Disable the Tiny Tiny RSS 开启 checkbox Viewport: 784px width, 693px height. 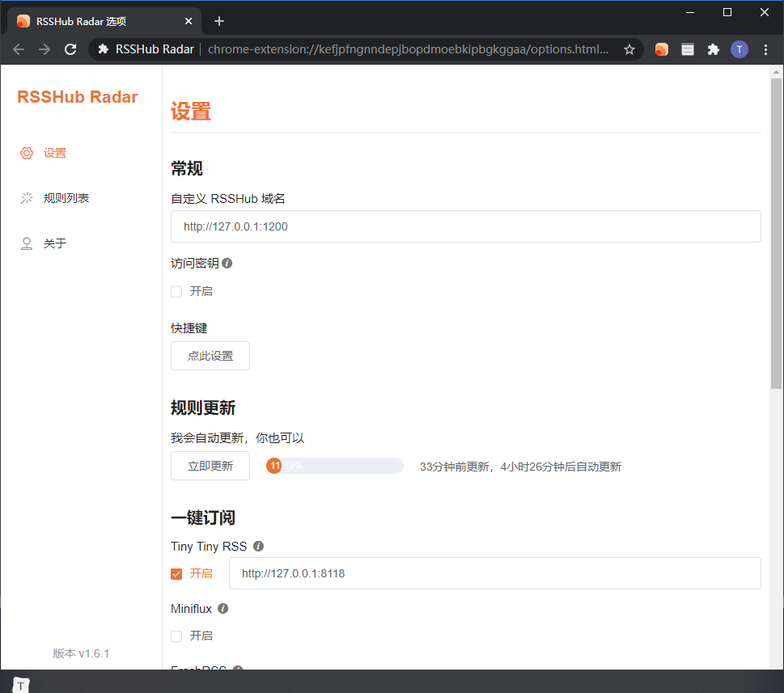point(176,574)
